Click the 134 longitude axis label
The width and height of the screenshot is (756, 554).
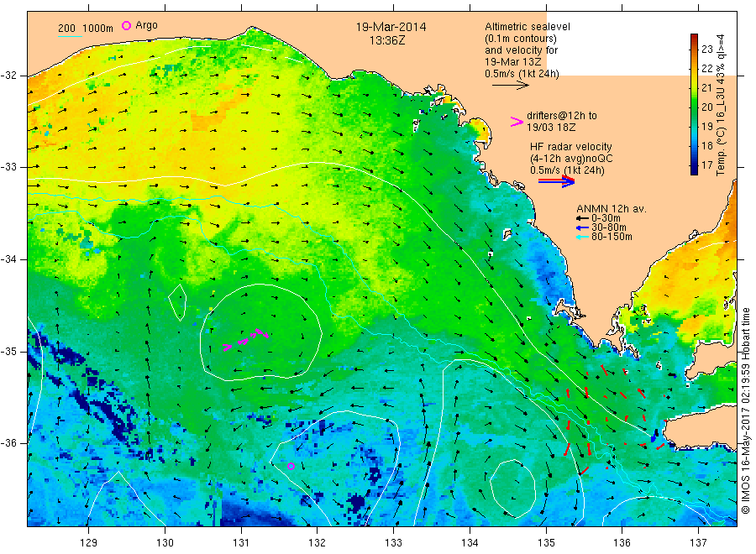coord(470,543)
